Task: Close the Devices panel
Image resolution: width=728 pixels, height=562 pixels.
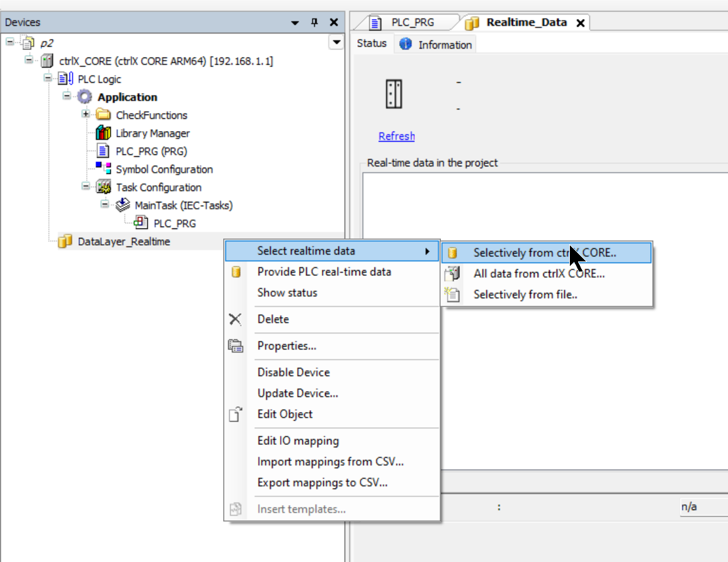Action: [333, 22]
